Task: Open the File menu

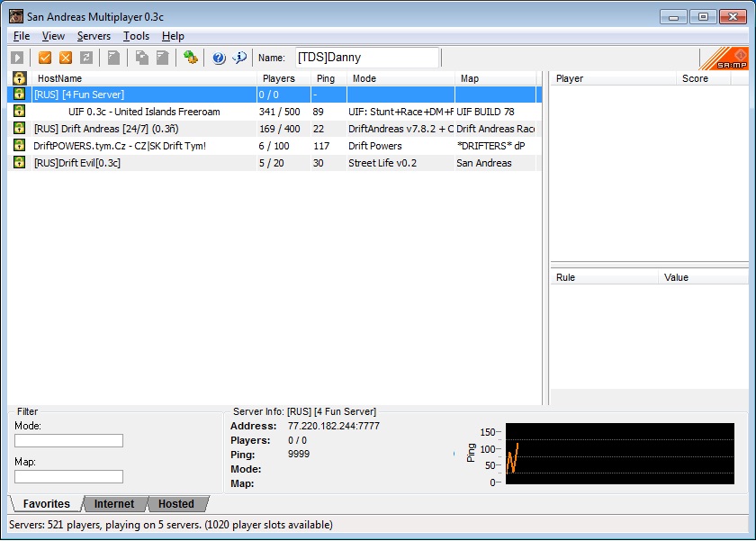Action: click(22, 36)
